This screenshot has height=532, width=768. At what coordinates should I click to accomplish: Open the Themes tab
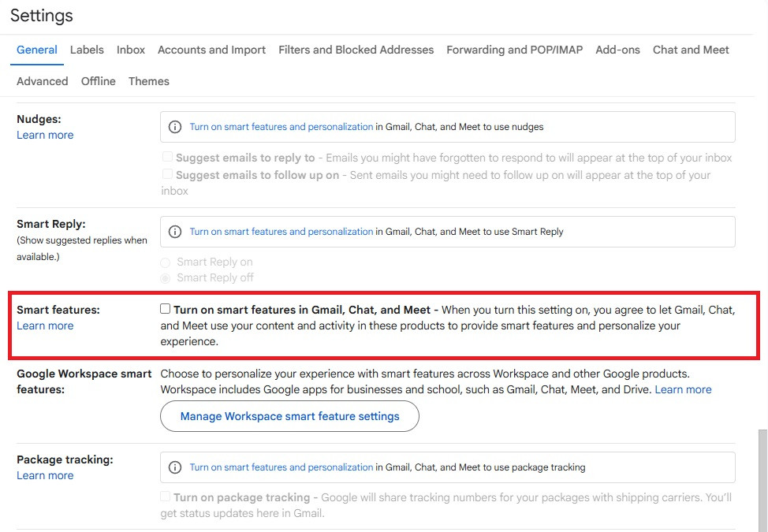[x=149, y=81]
